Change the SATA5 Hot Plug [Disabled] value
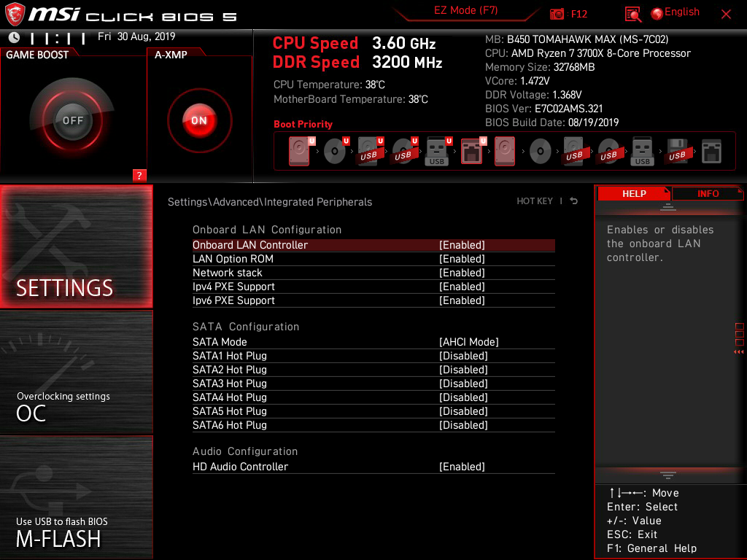The height and width of the screenshot is (560, 747). [463, 411]
